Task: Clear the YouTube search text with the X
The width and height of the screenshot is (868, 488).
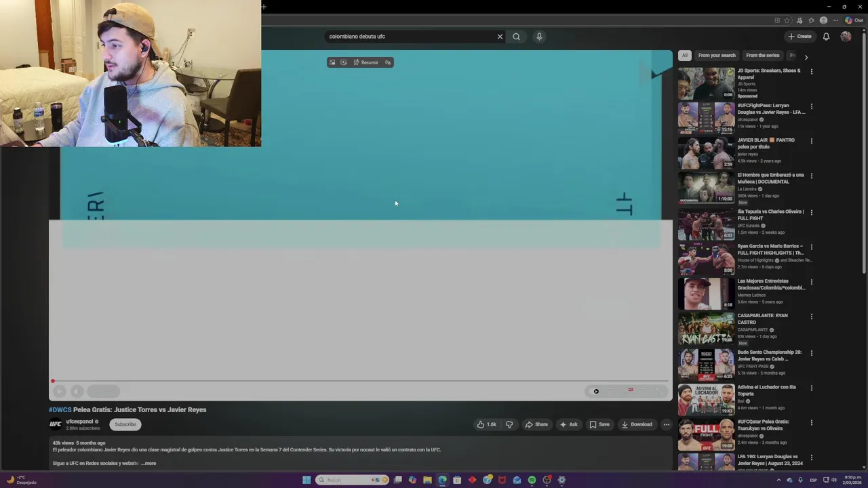Action: 500,37
